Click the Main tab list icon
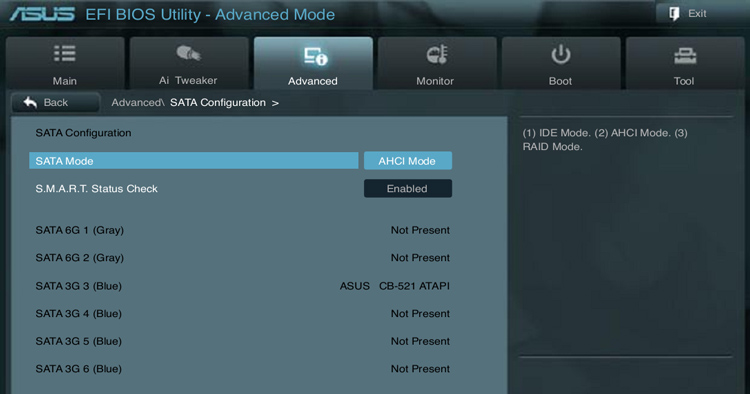This screenshot has height=394, width=750. [x=65, y=54]
